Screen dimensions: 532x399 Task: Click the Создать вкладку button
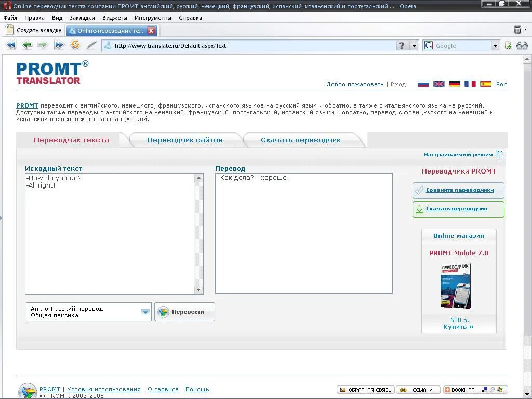[34, 30]
